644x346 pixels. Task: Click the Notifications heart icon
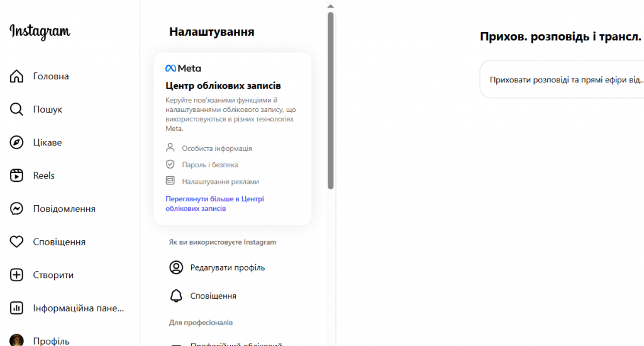17,242
